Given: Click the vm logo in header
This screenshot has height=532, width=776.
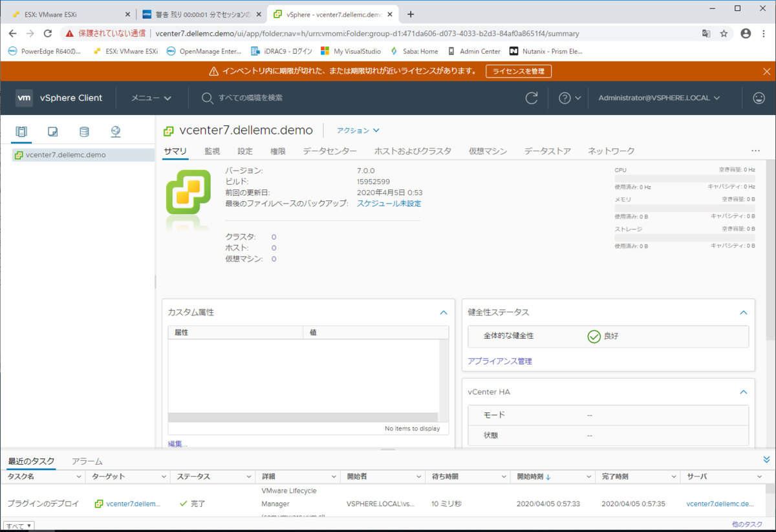Looking at the screenshot, I should 24,98.
